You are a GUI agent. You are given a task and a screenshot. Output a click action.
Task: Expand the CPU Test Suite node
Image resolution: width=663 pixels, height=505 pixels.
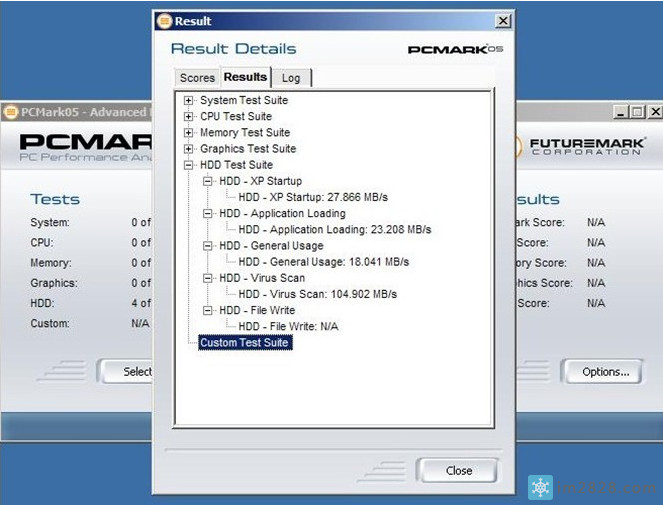pos(189,117)
